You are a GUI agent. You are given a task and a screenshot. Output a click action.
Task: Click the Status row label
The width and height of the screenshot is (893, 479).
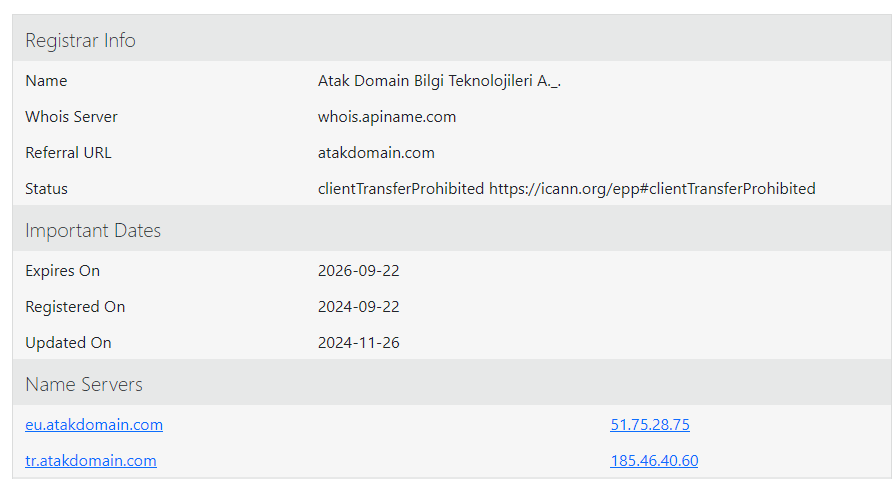tap(46, 189)
